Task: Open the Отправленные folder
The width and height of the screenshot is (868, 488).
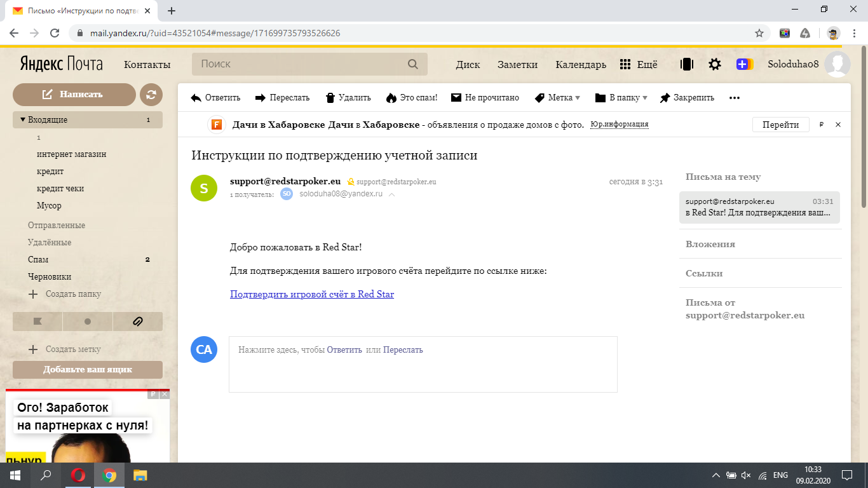Action: click(x=57, y=225)
